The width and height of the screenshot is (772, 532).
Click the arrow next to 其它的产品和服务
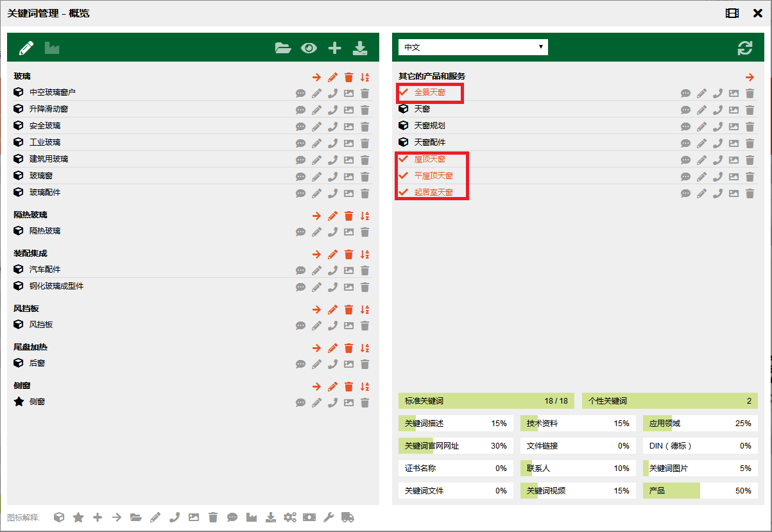click(750, 77)
